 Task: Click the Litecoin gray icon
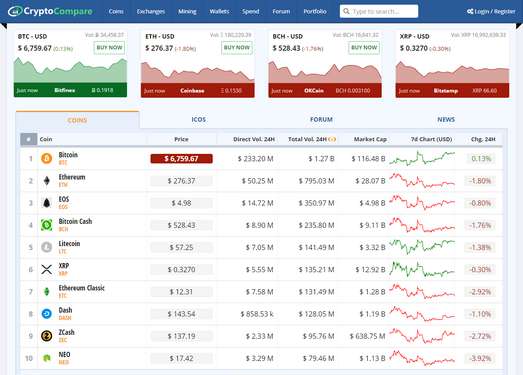point(46,247)
